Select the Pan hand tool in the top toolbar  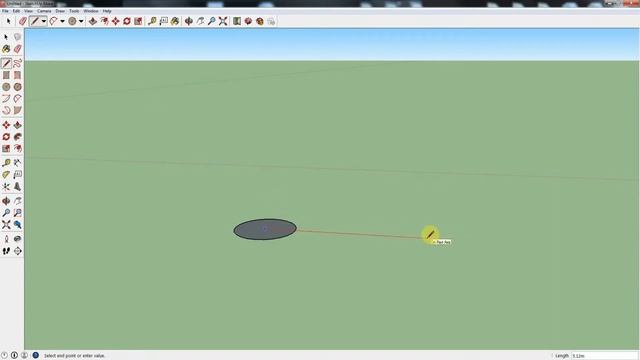click(x=200, y=21)
